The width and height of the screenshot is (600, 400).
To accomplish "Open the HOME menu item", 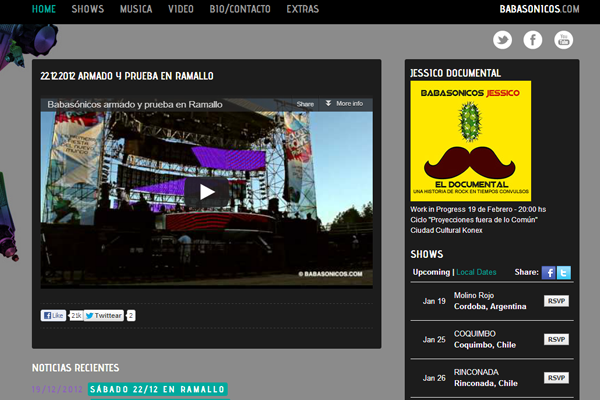I will tap(44, 9).
